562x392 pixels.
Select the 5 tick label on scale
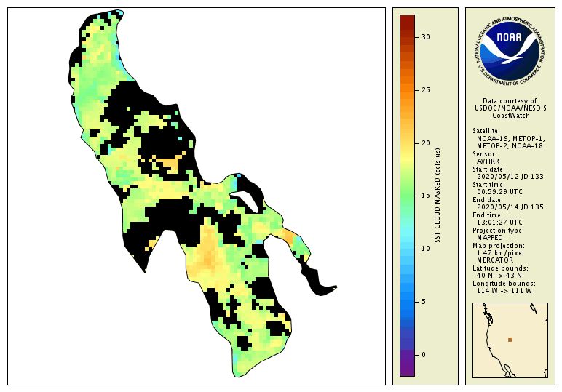point(424,302)
